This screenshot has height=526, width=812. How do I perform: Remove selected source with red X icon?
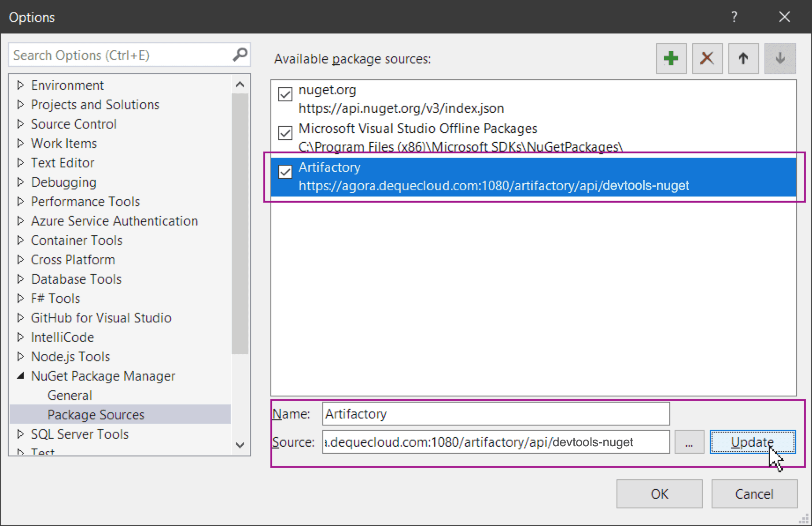[707, 58]
